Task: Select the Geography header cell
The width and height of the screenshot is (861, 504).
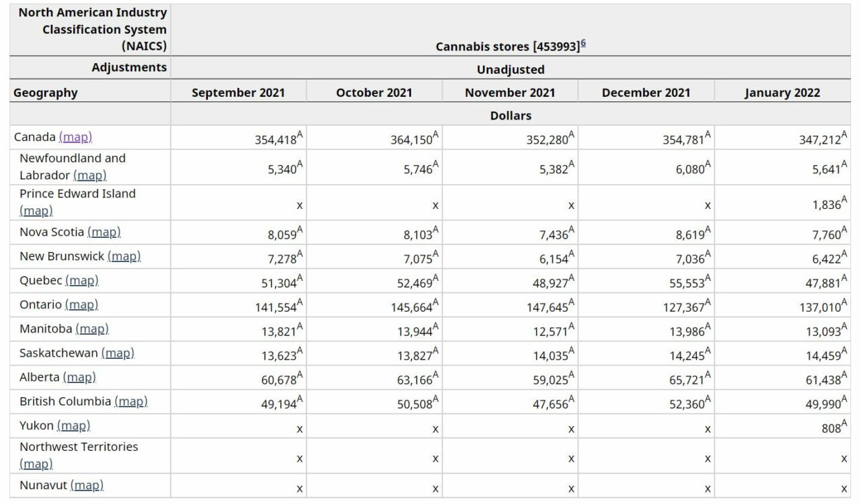Action: (x=46, y=93)
